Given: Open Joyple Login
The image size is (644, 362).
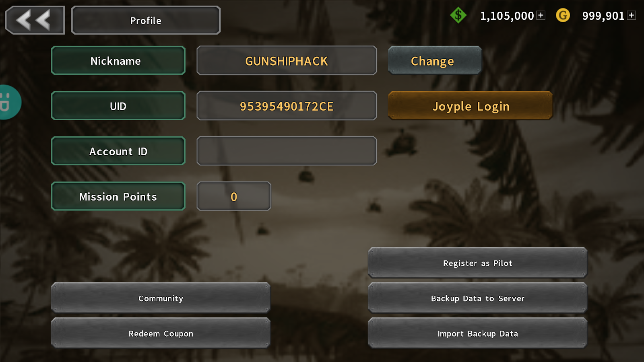Looking at the screenshot, I should (x=470, y=106).
